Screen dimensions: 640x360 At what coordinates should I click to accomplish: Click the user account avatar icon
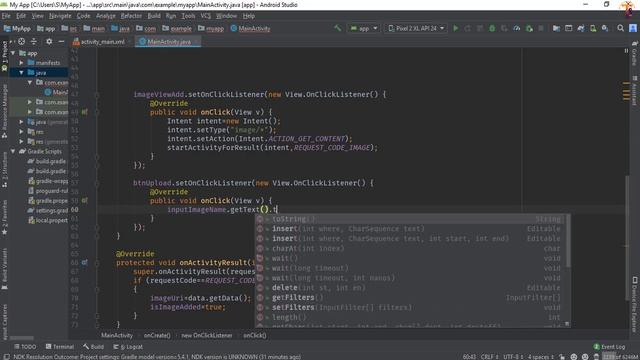(633, 28)
